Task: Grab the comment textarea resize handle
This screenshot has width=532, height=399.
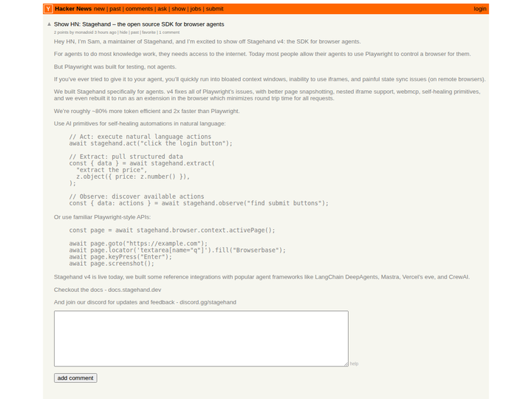Action: point(346,364)
